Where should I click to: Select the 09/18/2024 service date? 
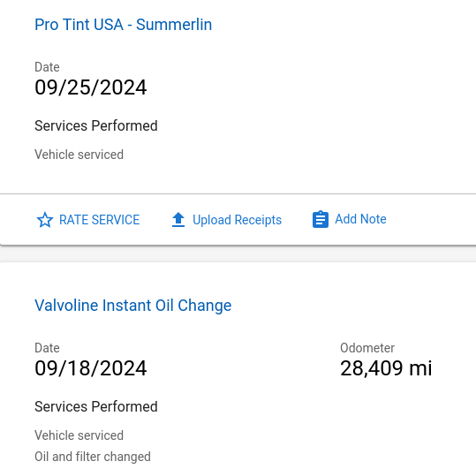[x=91, y=368]
